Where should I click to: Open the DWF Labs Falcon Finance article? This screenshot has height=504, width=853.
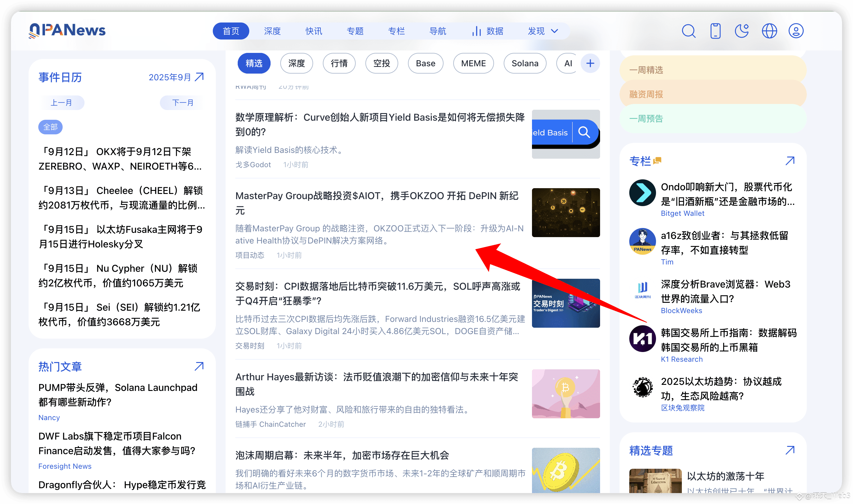coord(117,444)
